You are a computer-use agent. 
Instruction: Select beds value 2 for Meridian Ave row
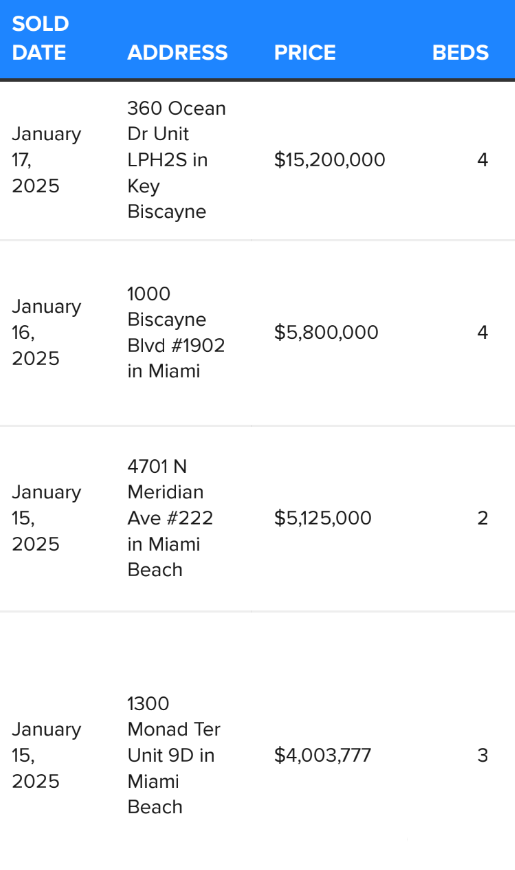[x=482, y=518]
